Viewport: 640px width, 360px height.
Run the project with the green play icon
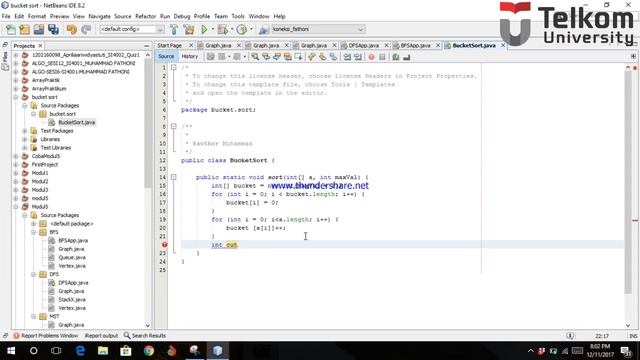point(204,29)
